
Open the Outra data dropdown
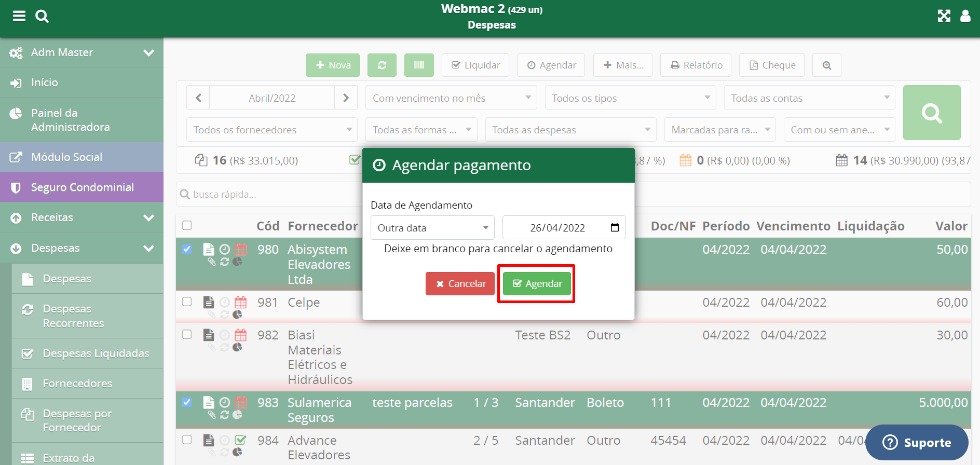tap(432, 227)
